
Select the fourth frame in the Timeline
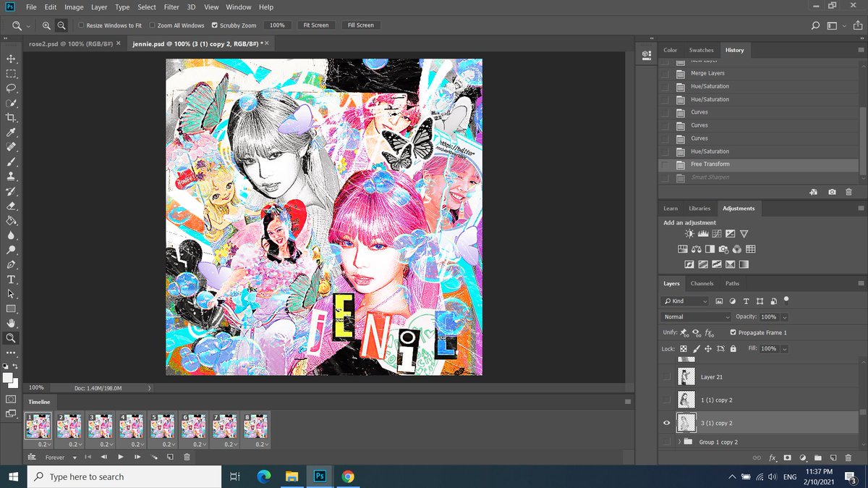[x=131, y=426]
